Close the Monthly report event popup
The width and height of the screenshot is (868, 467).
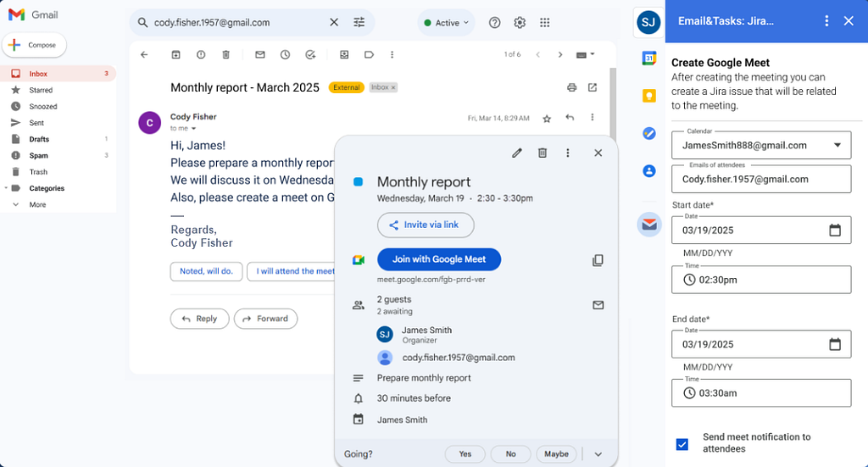pyautogui.click(x=598, y=153)
